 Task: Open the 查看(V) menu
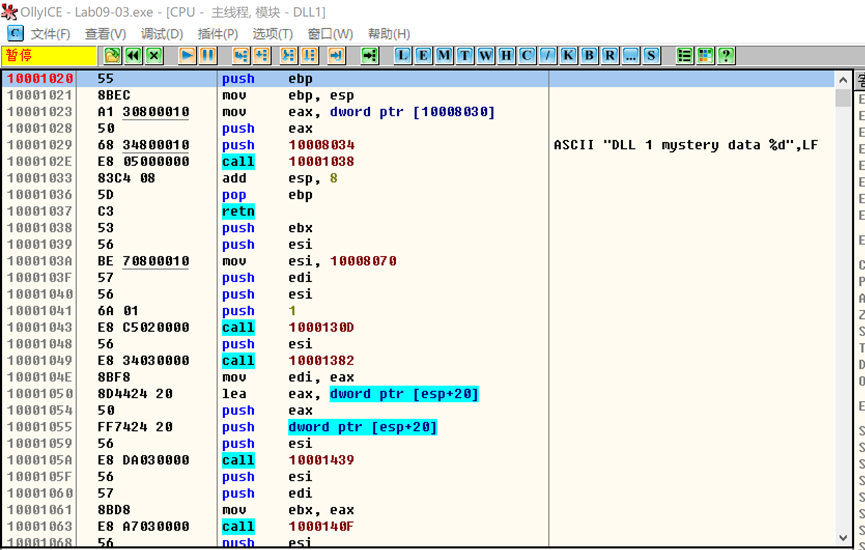point(105,34)
